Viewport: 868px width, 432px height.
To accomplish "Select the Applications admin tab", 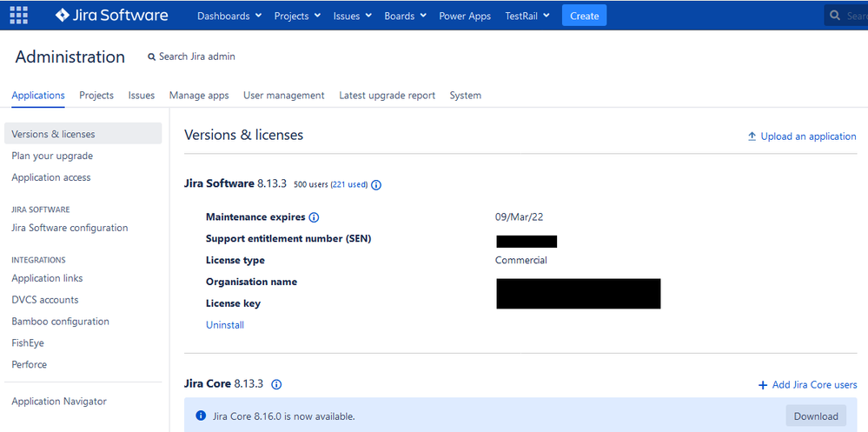I will [x=38, y=96].
